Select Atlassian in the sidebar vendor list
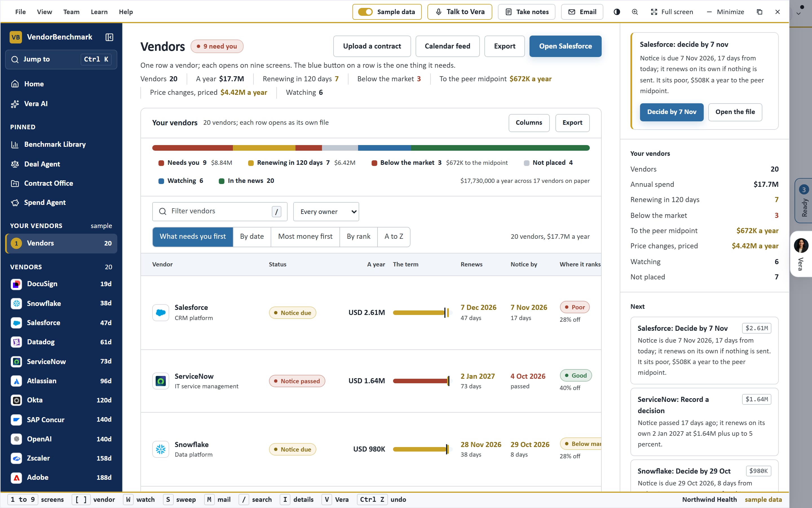812x508 pixels. (61, 381)
